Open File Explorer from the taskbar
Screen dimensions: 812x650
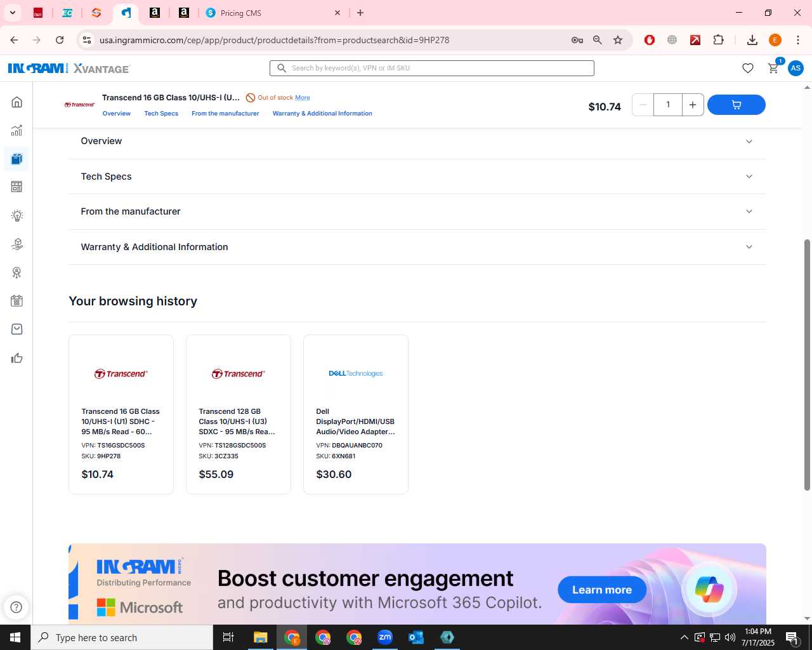click(261, 637)
